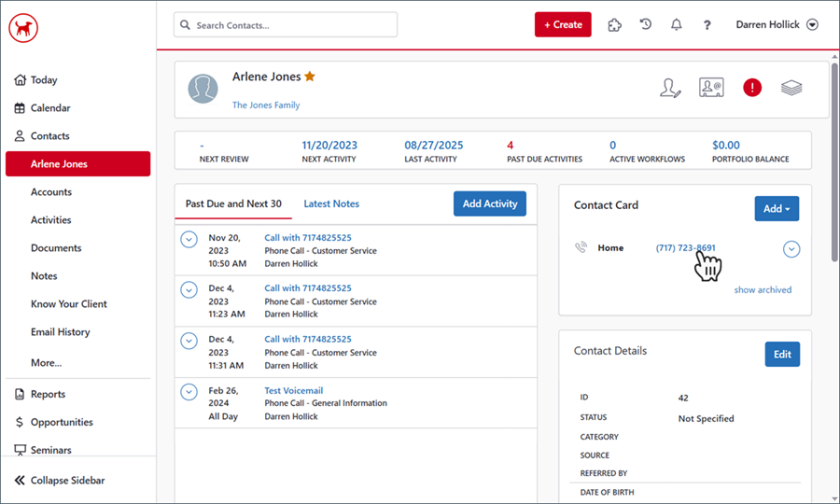Expand the Home phone number chevron
The image size is (840, 504).
(791, 248)
